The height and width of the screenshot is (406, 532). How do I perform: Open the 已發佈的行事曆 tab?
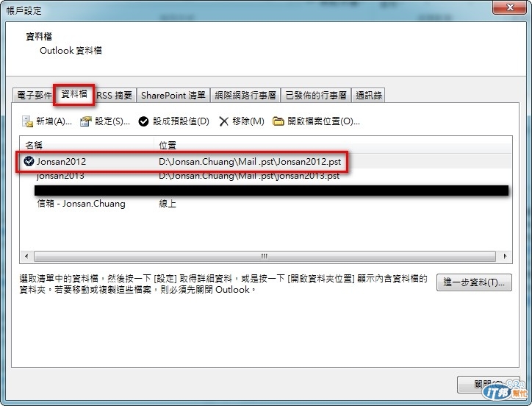click(x=316, y=95)
